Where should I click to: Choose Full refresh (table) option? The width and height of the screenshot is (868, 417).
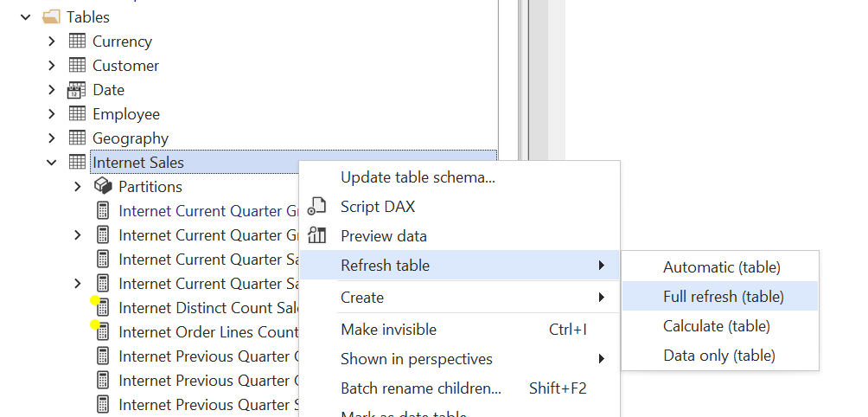click(723, 297)
